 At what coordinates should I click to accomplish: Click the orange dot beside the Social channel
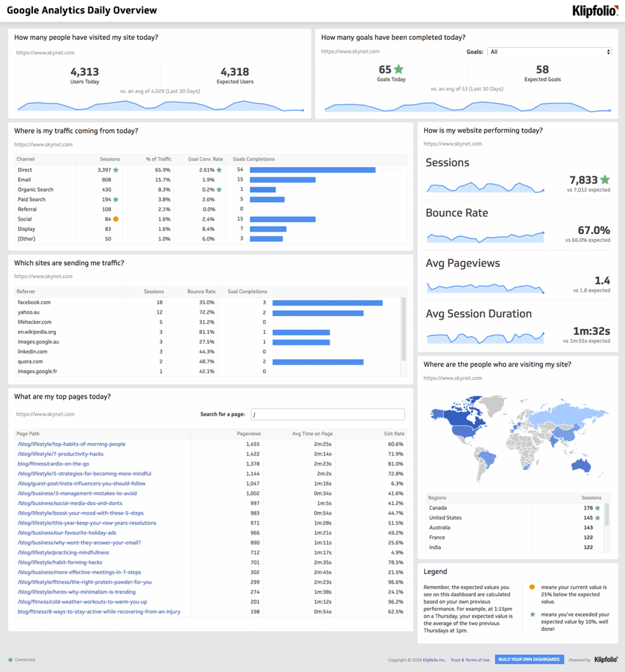tap(115, 219)
